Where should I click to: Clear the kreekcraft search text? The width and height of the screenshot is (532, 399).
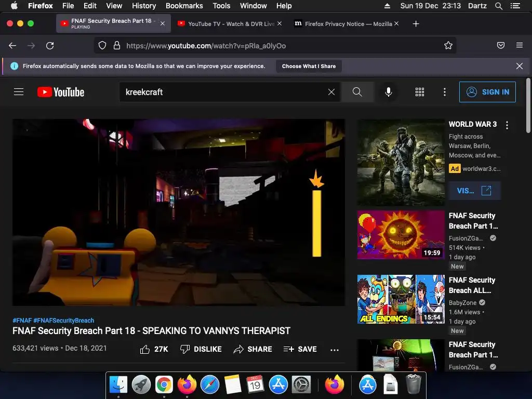[x=331, y=92]
